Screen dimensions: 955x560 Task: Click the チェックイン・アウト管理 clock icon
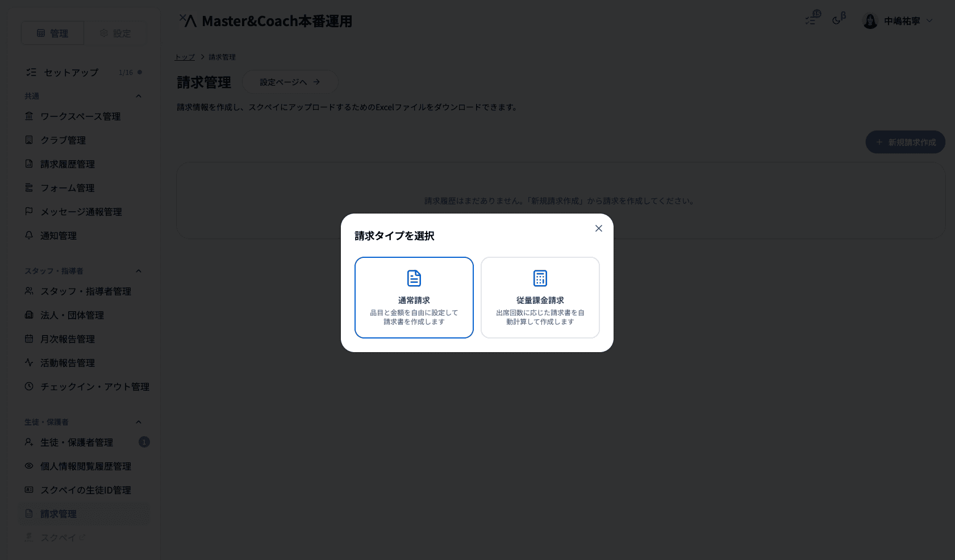click(x=29, y=386)
